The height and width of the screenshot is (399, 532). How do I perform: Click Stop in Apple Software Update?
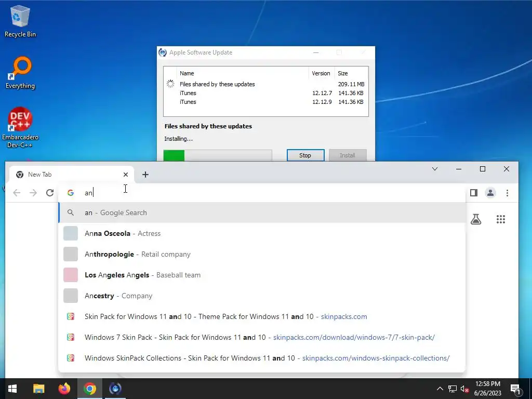point(305,155)
